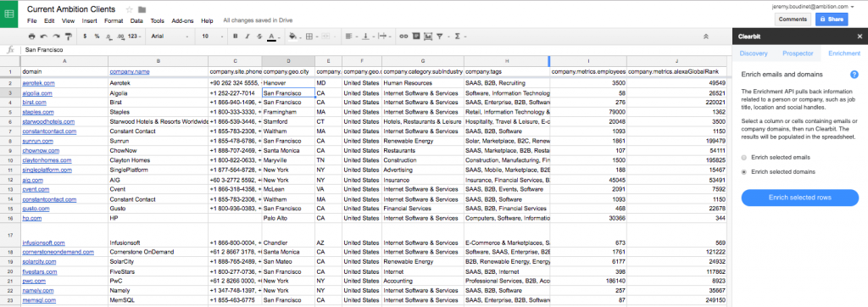Click the undo arrow icon

(x=44, y=36)
